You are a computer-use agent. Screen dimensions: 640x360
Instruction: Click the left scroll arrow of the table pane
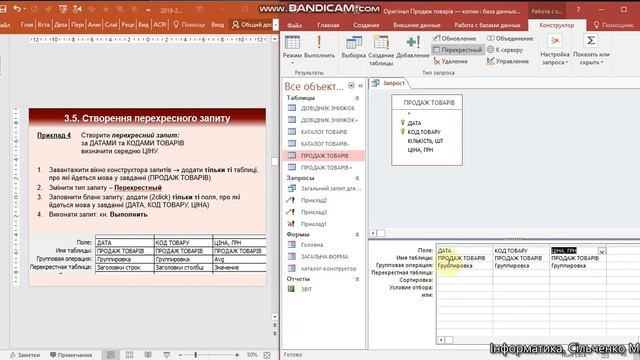coord(373,233)
